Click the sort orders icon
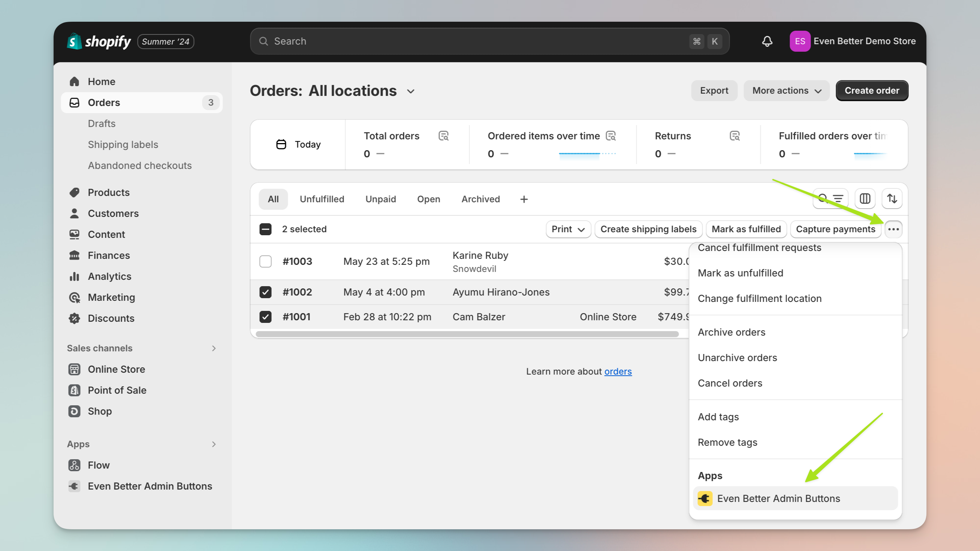980x551 pixels. (x=892, y=199)
